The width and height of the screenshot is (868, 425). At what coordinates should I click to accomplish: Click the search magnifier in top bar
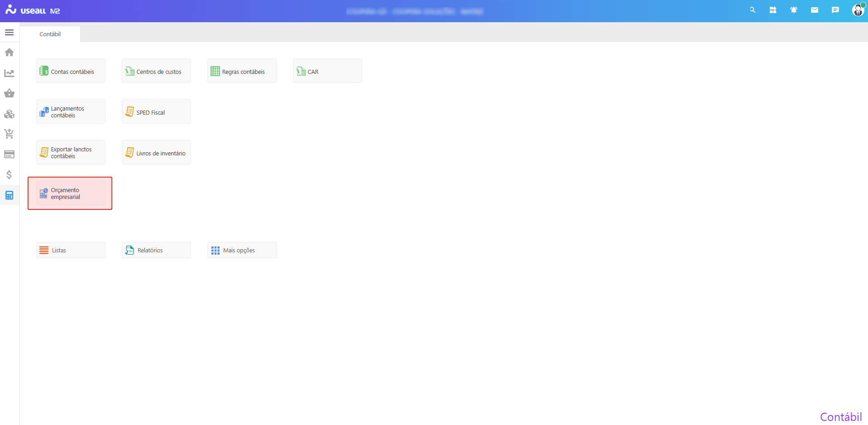tap(753, 10)
